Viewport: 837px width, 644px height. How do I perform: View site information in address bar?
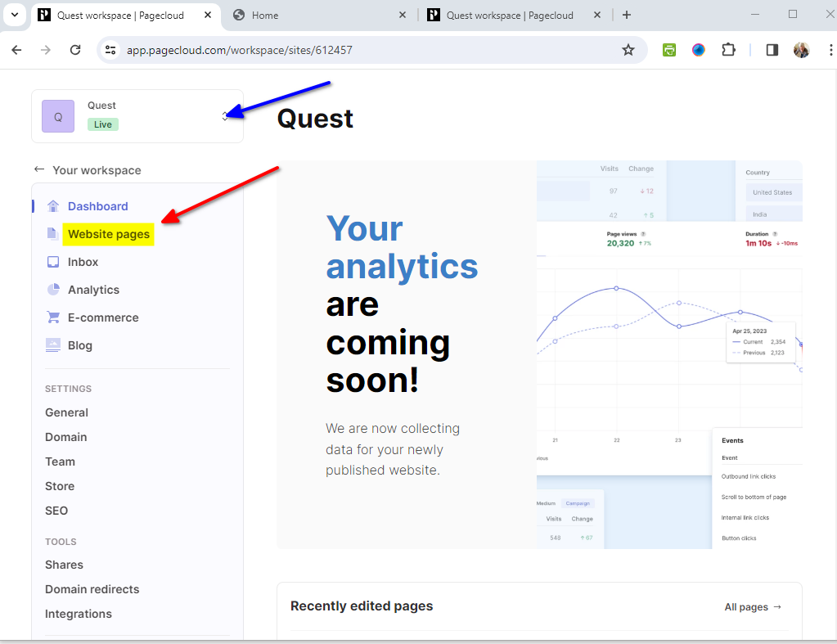point(110,50)
